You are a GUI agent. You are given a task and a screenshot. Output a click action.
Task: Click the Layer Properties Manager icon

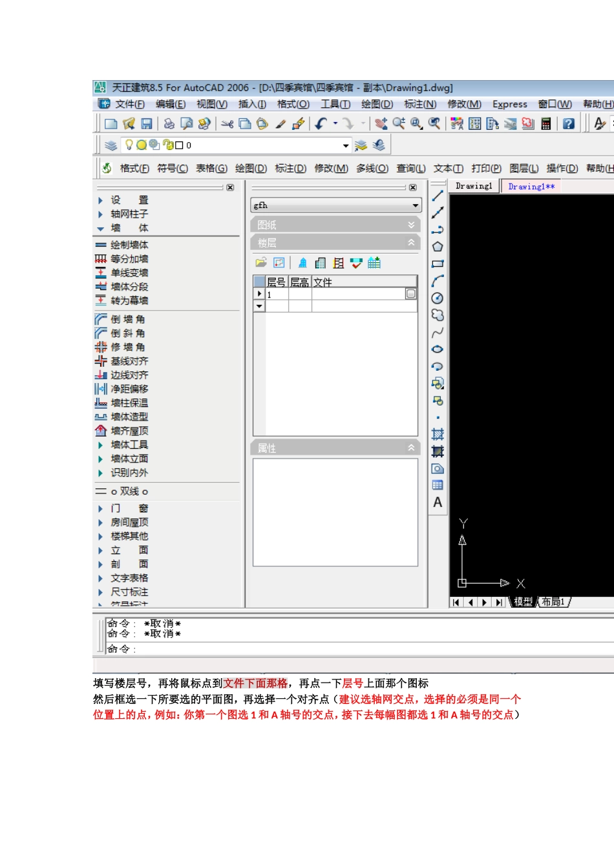tap(111, 145)
